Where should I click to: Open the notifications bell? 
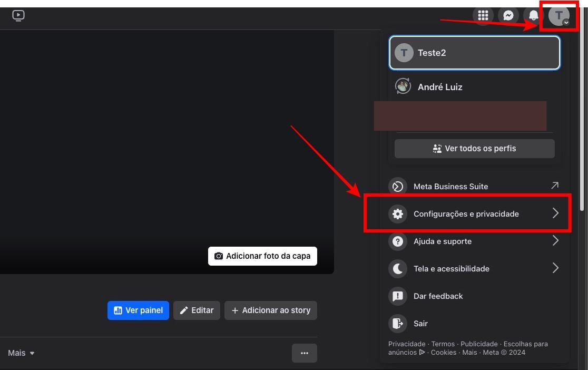click(533, 15)
